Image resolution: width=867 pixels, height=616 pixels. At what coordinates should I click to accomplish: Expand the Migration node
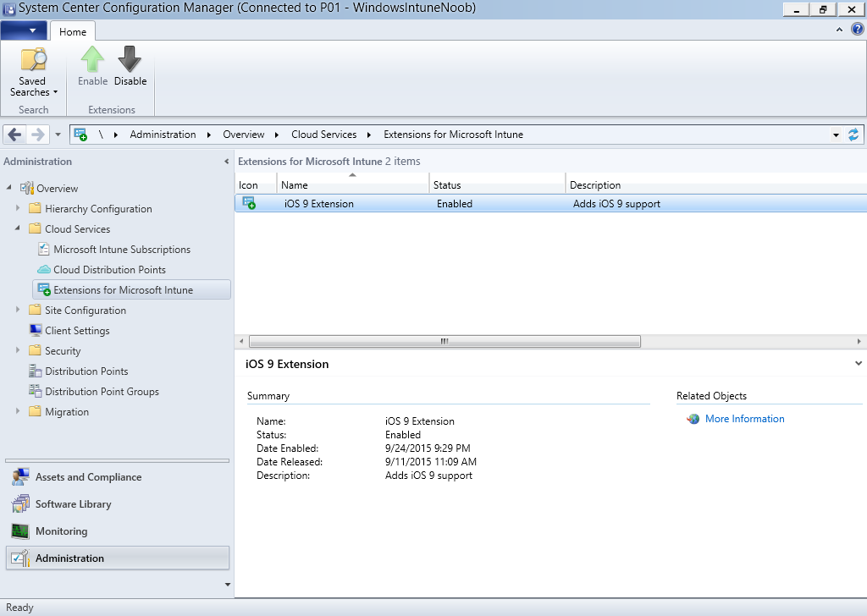click(x=18, y=411)
